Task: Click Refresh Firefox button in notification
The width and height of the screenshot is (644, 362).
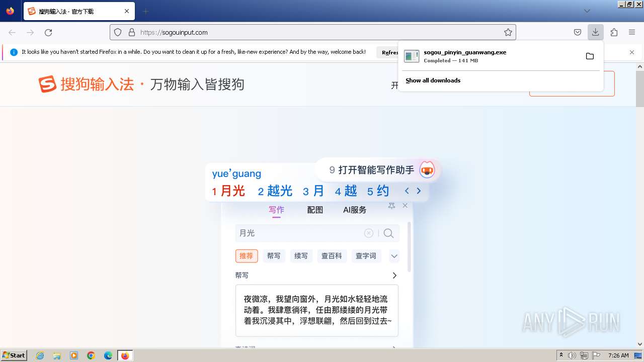Action: (x=388, y=52)
